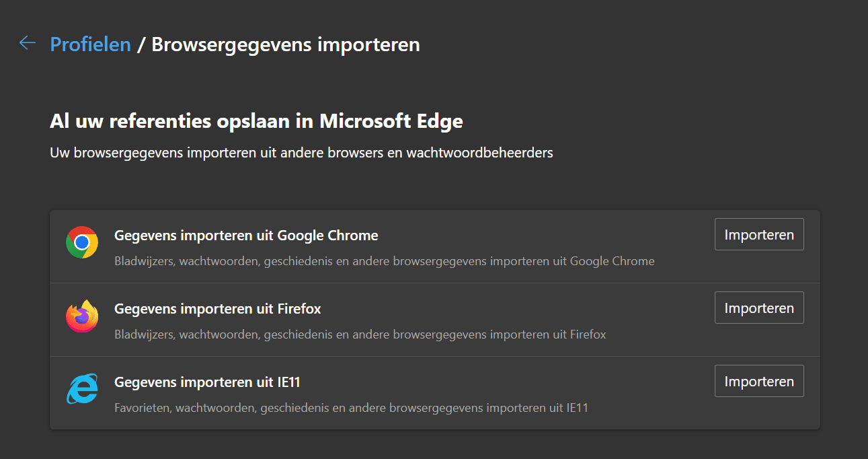This screenshot has width=868, height=459.
Task: Click the Google Chrome logo icon
Action: pos(82,242)
